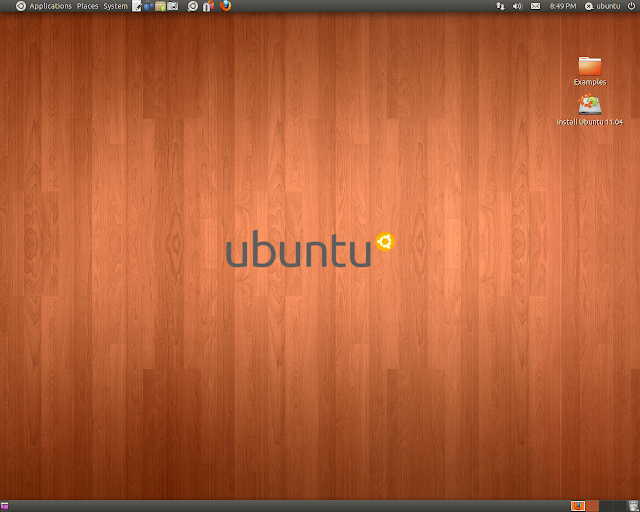Open the messaging envelope indicator
The height and width of the screenshot is (512, 640).
[x=535, y=6]
